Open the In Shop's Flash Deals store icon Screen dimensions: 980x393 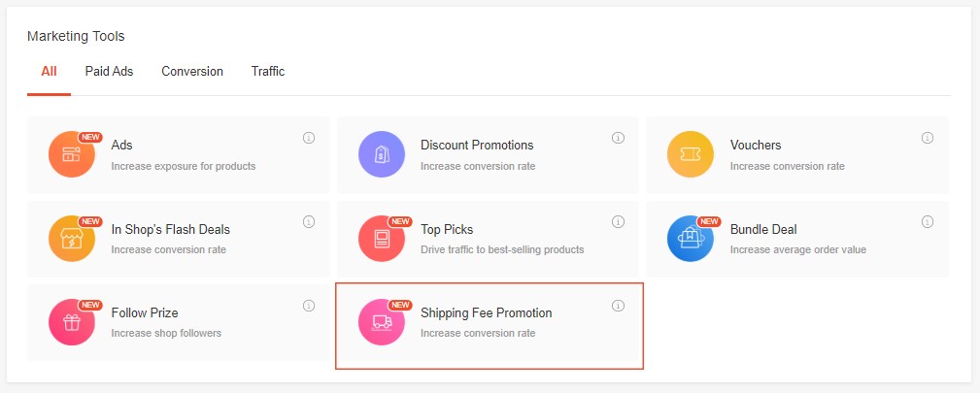click(x=72, y=239)
